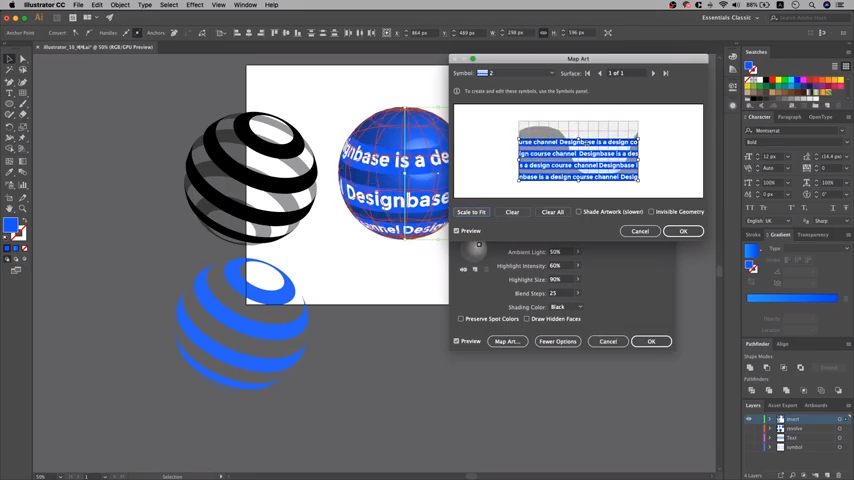Click Intersect shape mode icon
This screenshot has height=480, width=854.
coord(784,368)
